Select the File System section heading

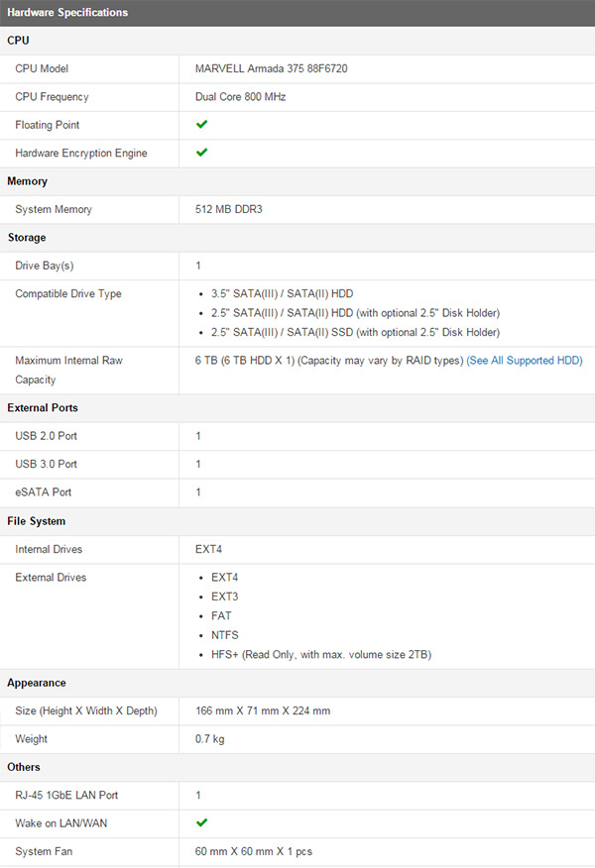pos(37,520)
